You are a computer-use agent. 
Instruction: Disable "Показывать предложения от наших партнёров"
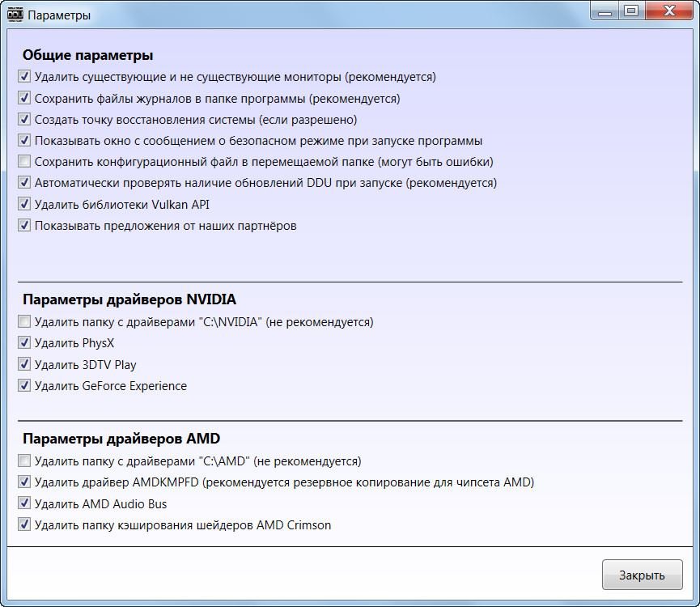coord(24,225)
